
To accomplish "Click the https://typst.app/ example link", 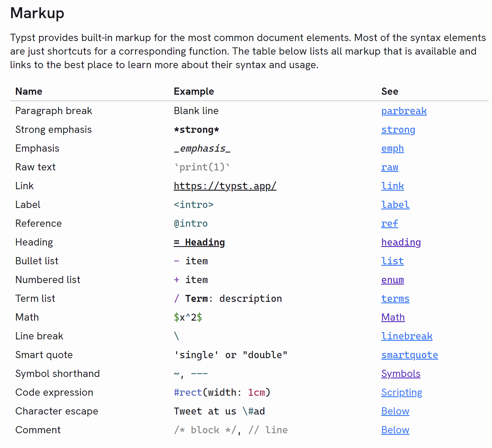I will (x=225, y=186).
